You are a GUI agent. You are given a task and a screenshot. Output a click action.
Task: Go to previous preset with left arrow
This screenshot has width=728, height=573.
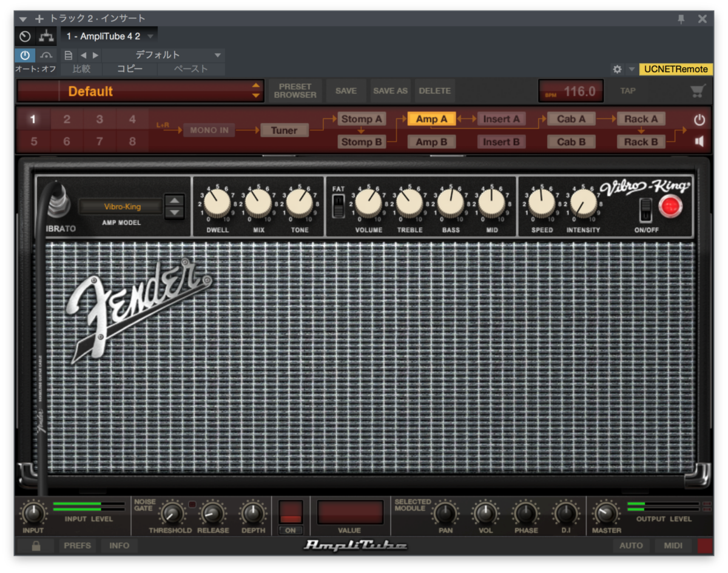[x=83, y=55]
